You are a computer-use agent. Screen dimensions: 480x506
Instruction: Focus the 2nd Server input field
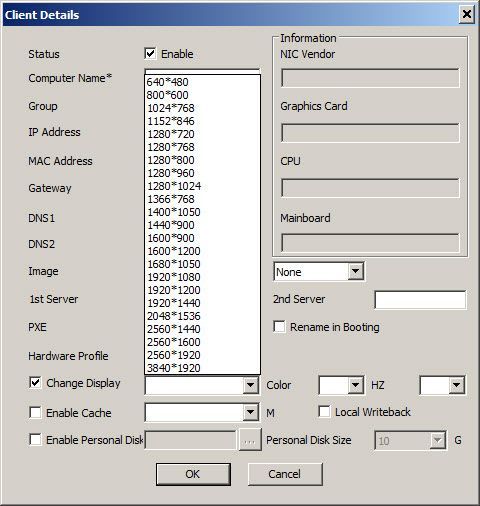(x=420, y=300)
